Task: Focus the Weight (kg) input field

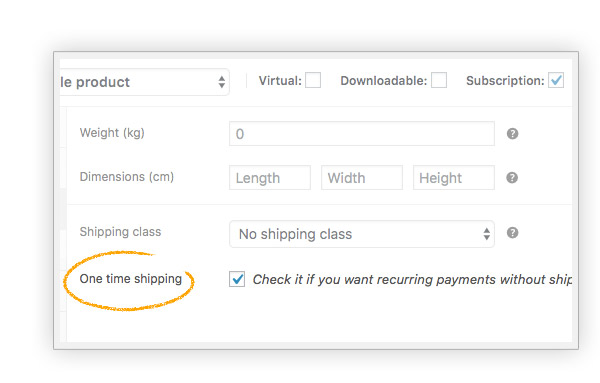Action: 362,134
